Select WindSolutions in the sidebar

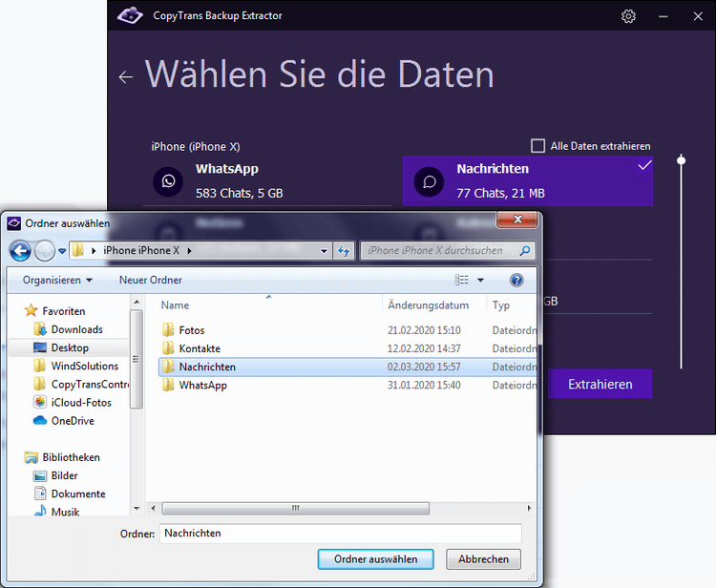tap(84, 366)
